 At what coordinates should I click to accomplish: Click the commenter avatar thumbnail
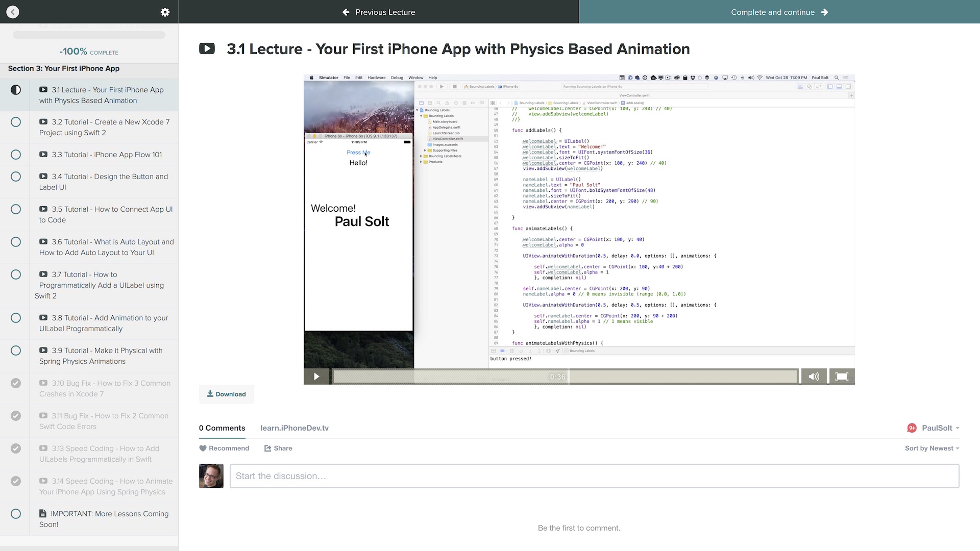(211, 476)
